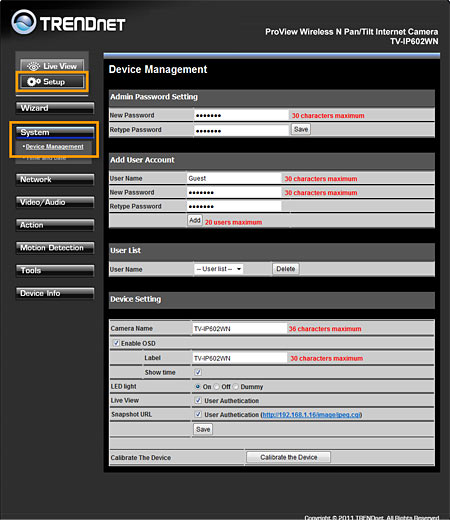Launch the Wizard menu
This screenshot has width=450, height=520.
[55, 108]
